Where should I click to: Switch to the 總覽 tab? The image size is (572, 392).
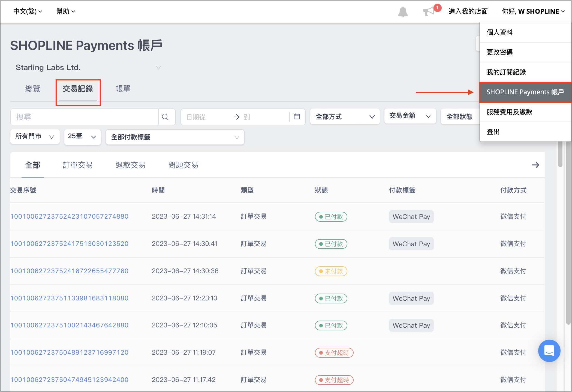point(33,89)
